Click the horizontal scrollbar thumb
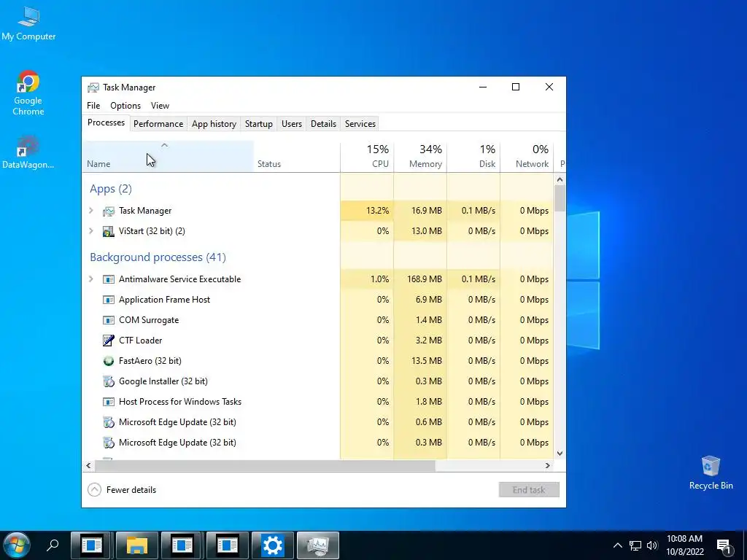This screenshot has width=747, height=560. (265, 466)
